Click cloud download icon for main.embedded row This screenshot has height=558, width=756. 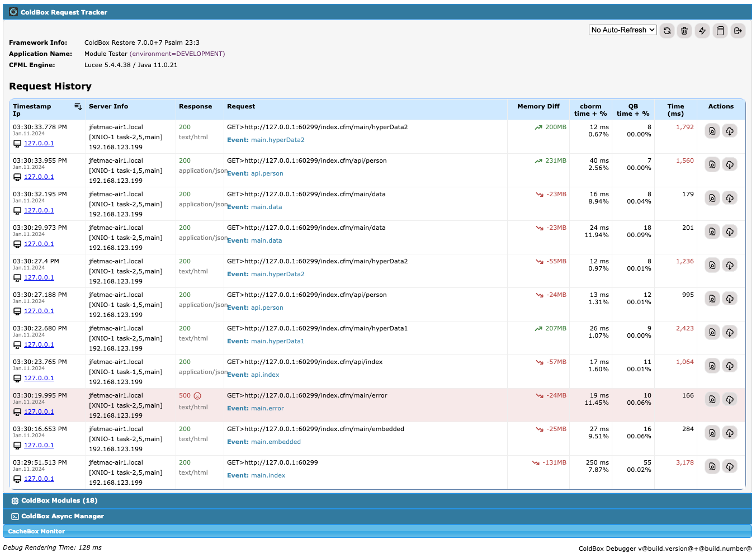pos(730,433)
